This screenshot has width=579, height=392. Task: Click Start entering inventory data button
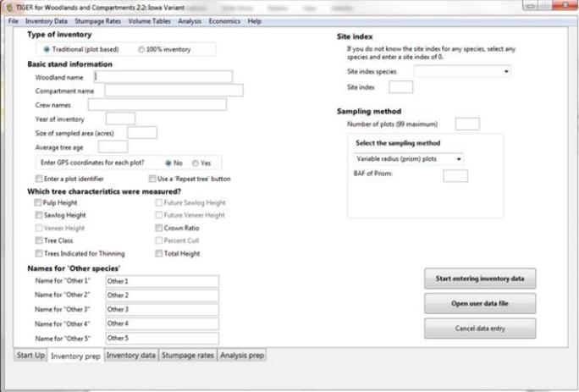(479, 278)
